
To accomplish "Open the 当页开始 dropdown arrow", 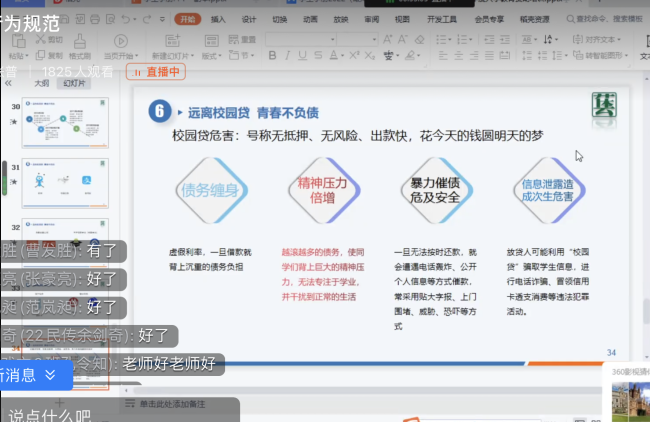I will click(x=136, y=56).
